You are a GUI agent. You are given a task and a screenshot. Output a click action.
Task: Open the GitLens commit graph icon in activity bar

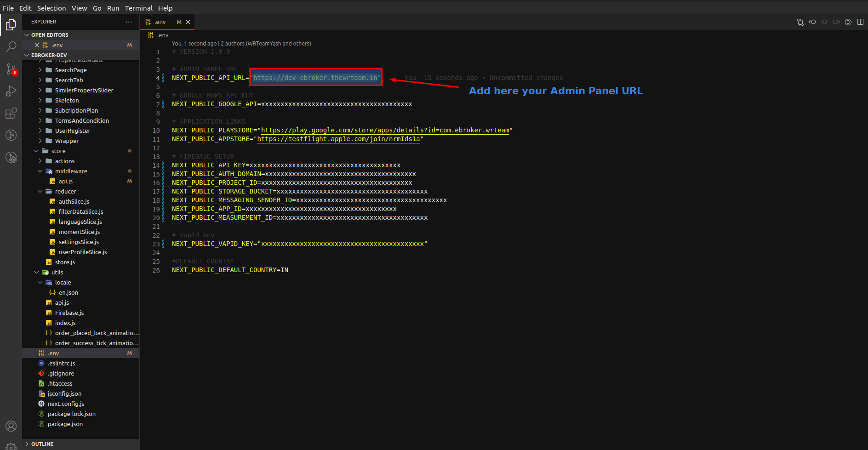coord(11,135)
